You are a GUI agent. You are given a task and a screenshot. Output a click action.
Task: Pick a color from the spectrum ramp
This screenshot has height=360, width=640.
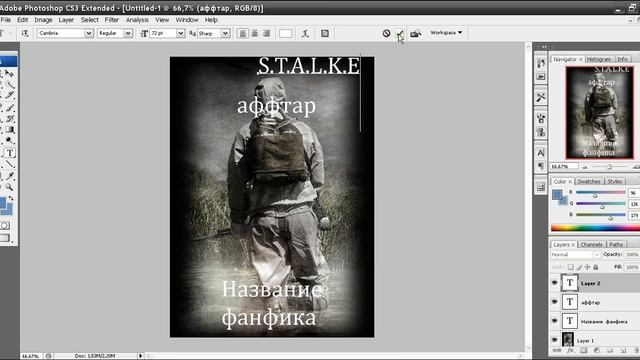tap(595, 228)
